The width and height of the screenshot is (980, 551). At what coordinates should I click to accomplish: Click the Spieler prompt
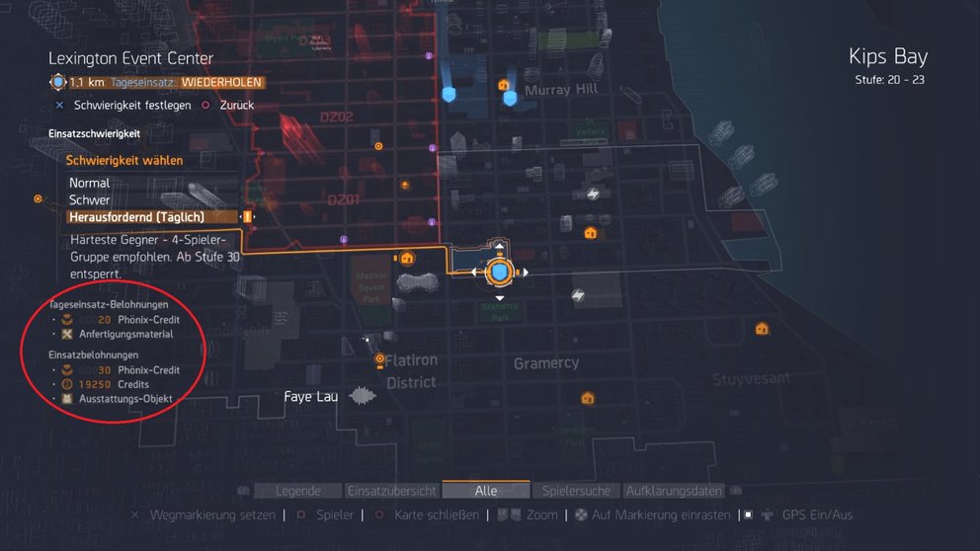point(334,514)
